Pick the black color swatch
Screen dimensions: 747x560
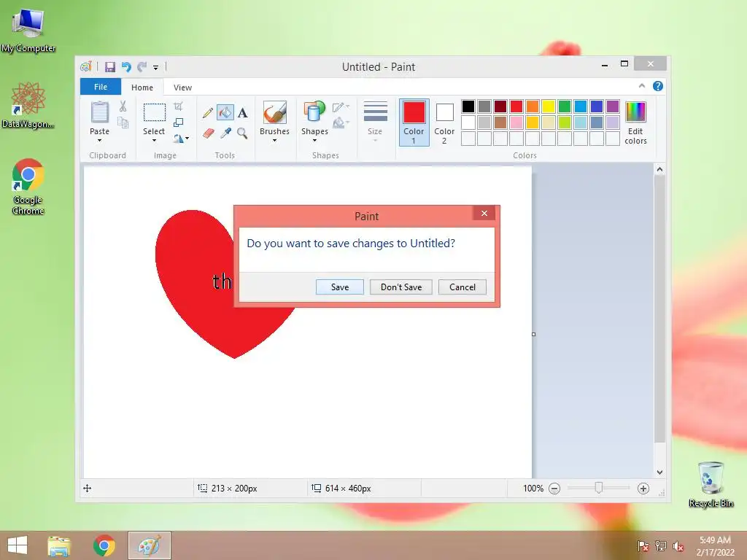(x=468, y=106)
